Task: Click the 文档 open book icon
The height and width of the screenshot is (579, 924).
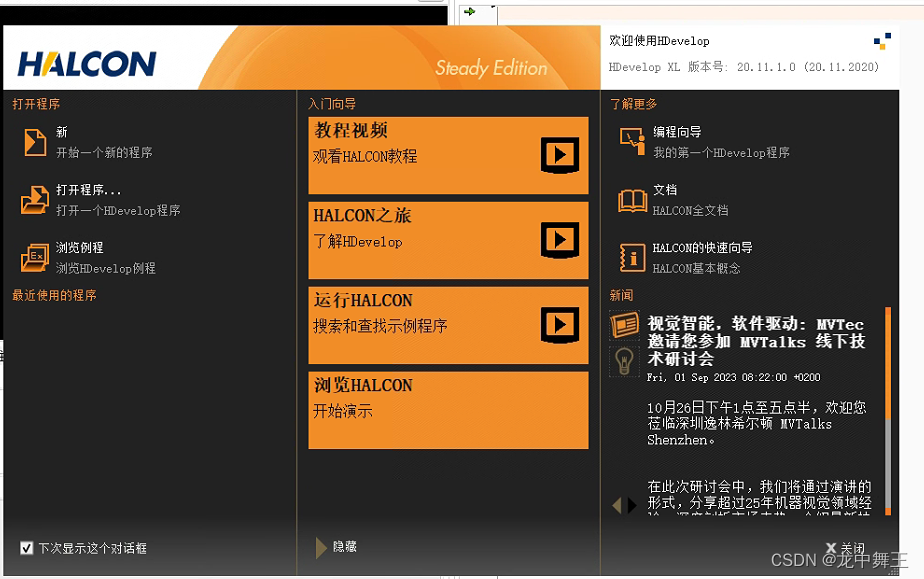Action: pos(632,200)
